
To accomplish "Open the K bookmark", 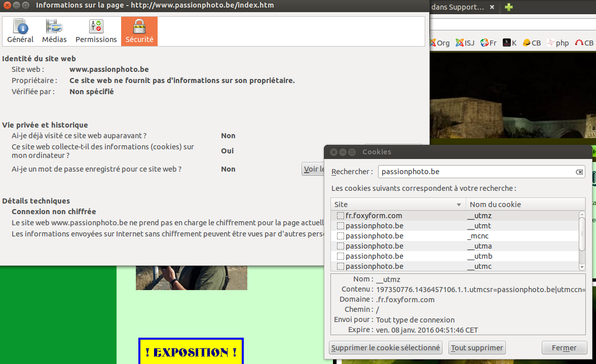I will pyautogui.click(x=509, y=43).
